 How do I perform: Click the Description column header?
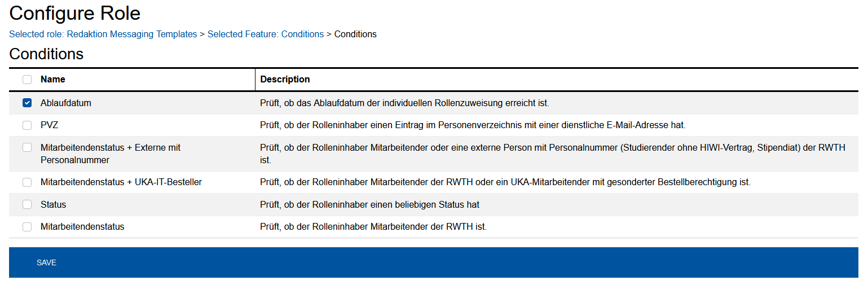[x=285, y=80]
